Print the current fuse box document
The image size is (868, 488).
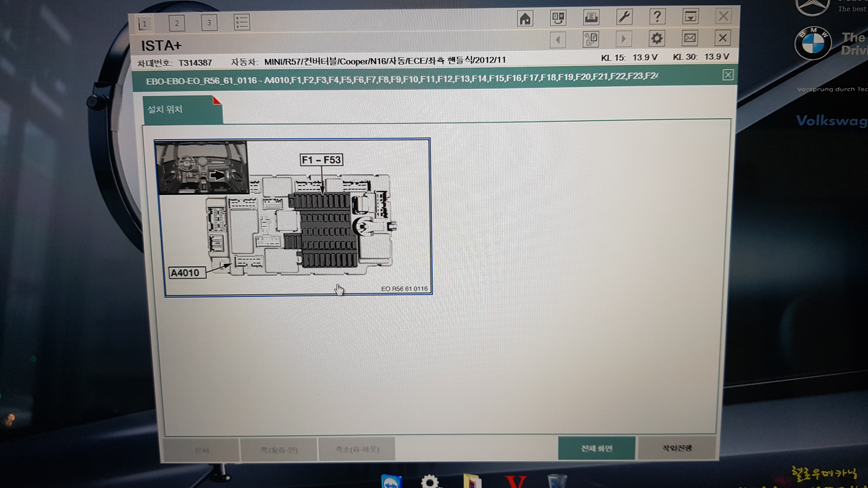(591, 17)
